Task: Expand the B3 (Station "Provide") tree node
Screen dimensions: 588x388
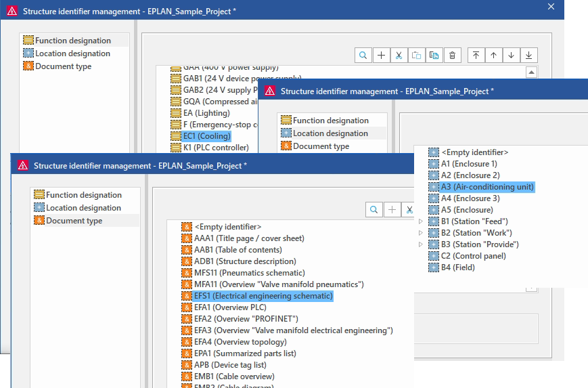Action: (x=422, y=244)
